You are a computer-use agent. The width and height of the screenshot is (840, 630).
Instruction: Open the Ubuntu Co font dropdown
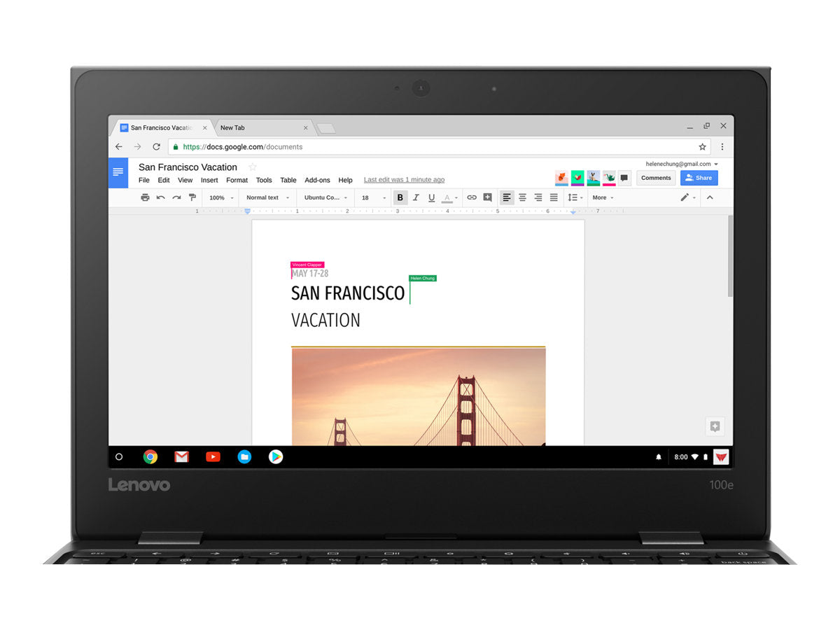click(x=325, y=197)
